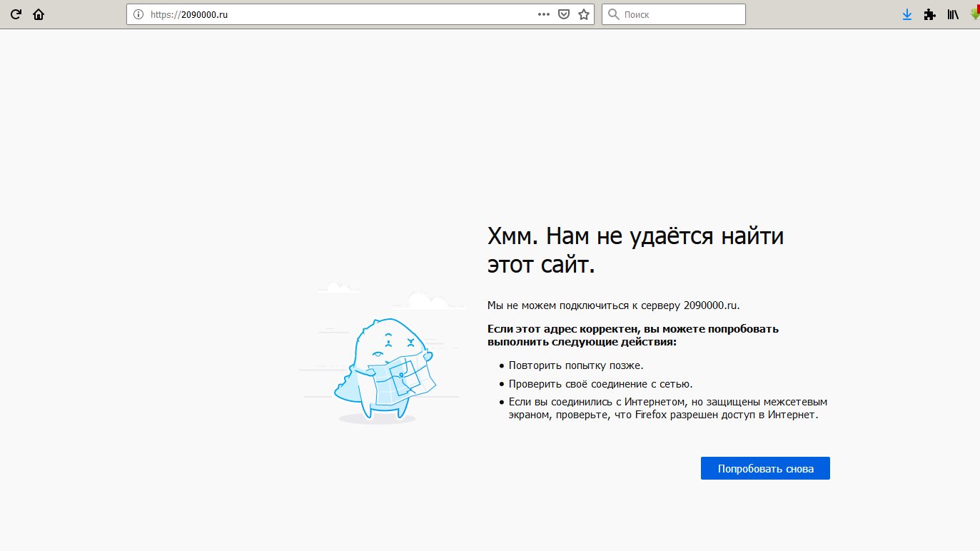Open the extensions puzzle piece icon

tap(929, 14)
